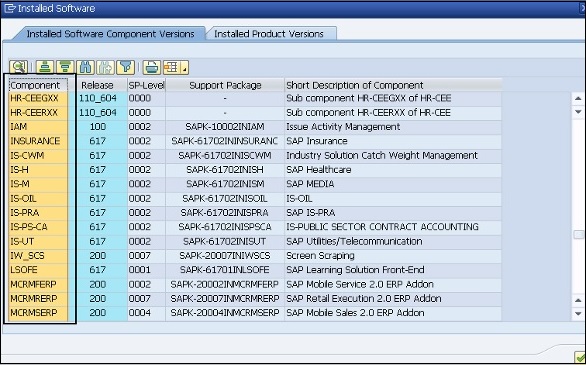This screenshot has height=365, width=586.
Task: Click the Details magnifier icon
Action: pyautogui.click(x=18, y=67)
